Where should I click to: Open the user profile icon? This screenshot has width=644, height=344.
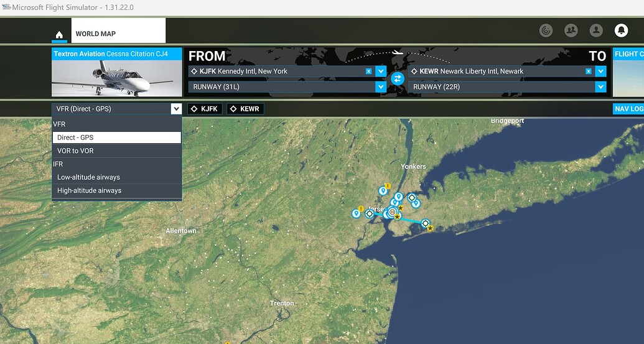[596, 30]
